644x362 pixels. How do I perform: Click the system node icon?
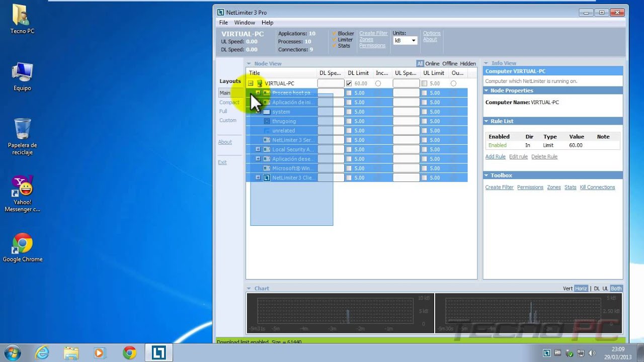(x=267, y=112)
